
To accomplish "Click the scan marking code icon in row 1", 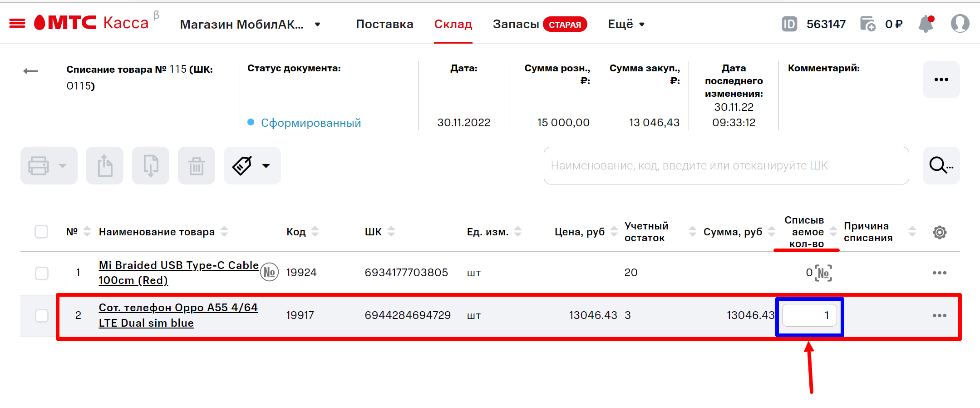I will 823,273.
